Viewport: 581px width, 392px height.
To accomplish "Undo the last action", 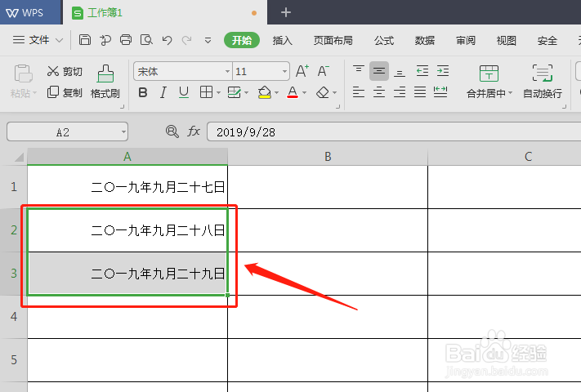I will (x=168, y=40).
